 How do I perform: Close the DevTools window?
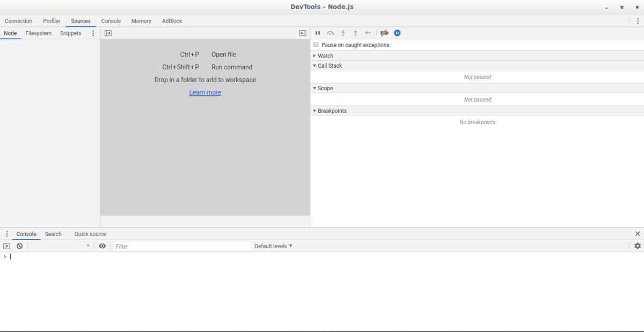637,7
